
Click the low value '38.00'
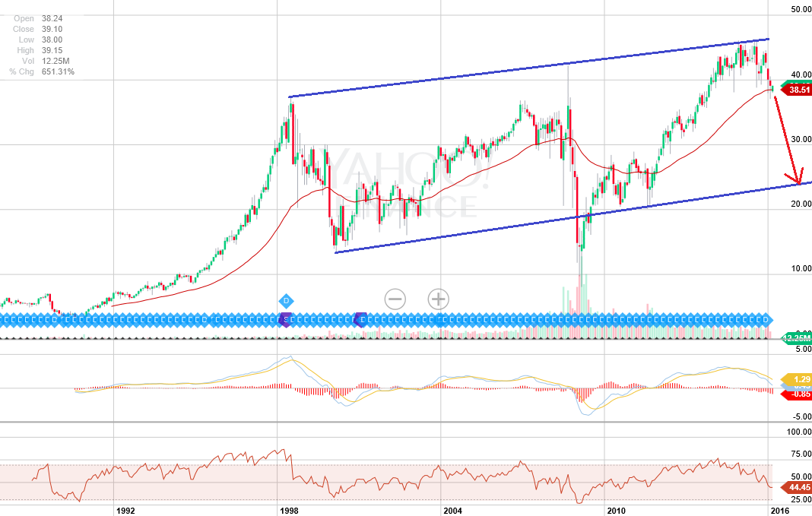click(52, 40)
